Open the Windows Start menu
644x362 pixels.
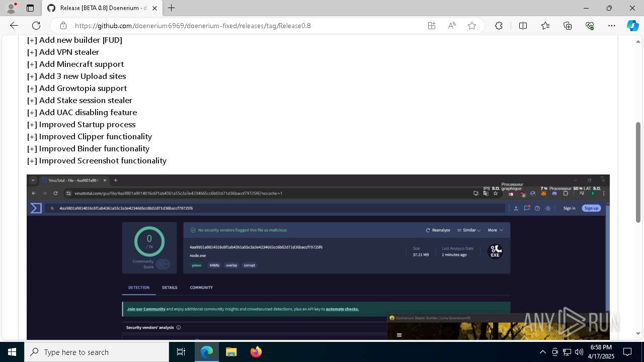click(x=12, y=352)
